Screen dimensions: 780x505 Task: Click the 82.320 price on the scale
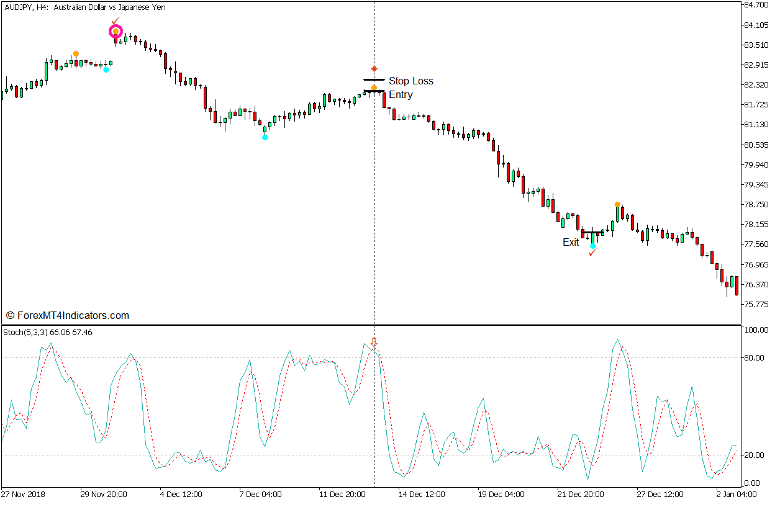point(756,85)
